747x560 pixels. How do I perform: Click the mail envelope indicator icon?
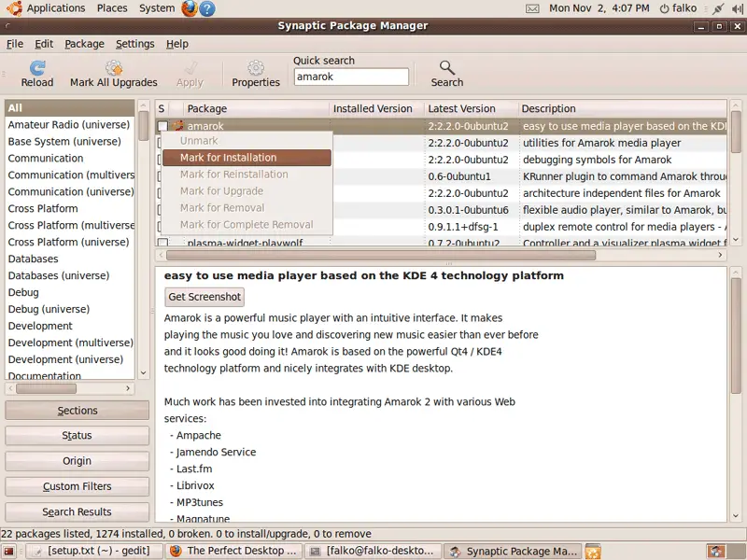(x=532, y=8)
